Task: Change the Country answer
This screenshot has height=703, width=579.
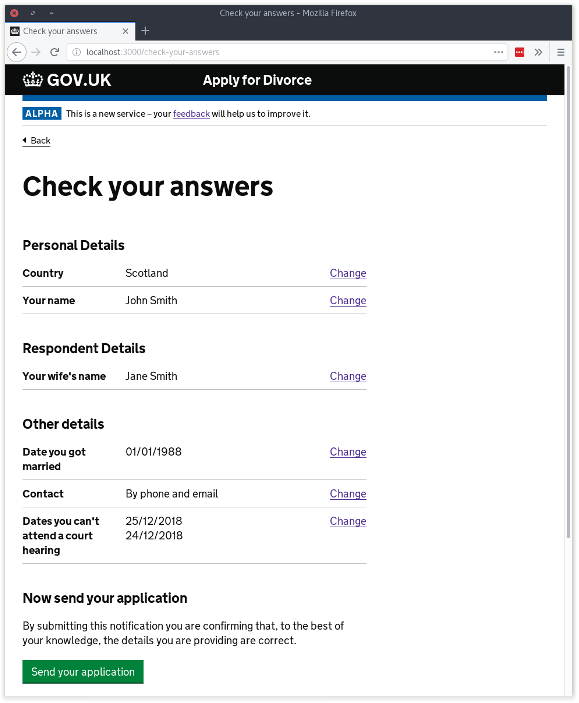Action: (x=348, y=273)
